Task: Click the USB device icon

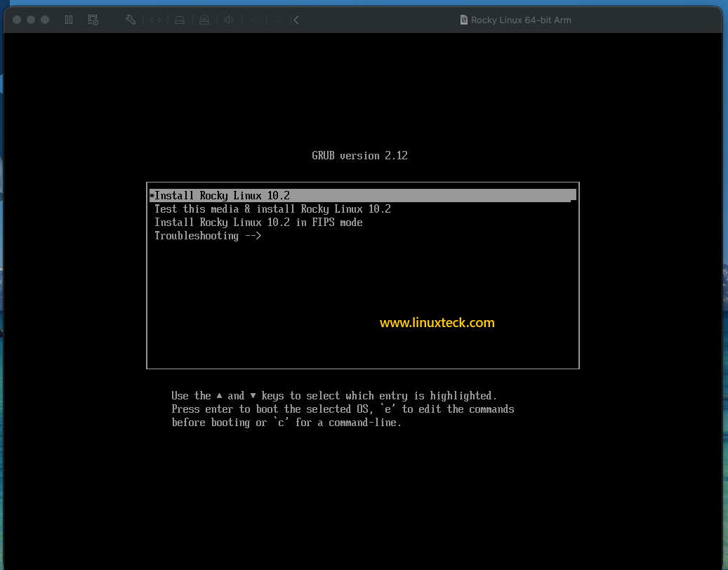Action: [x=253, y=20]
